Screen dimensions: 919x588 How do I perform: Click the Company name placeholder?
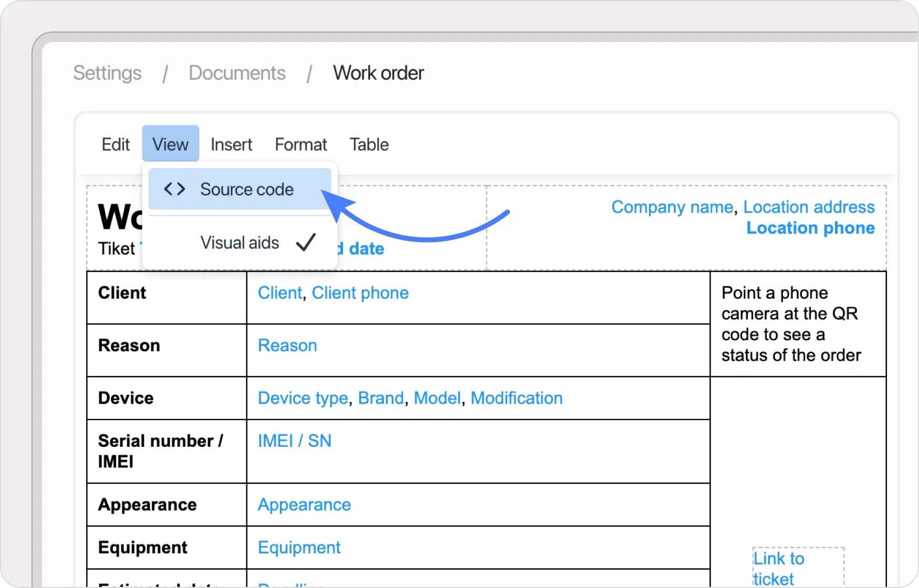point(672,207)
